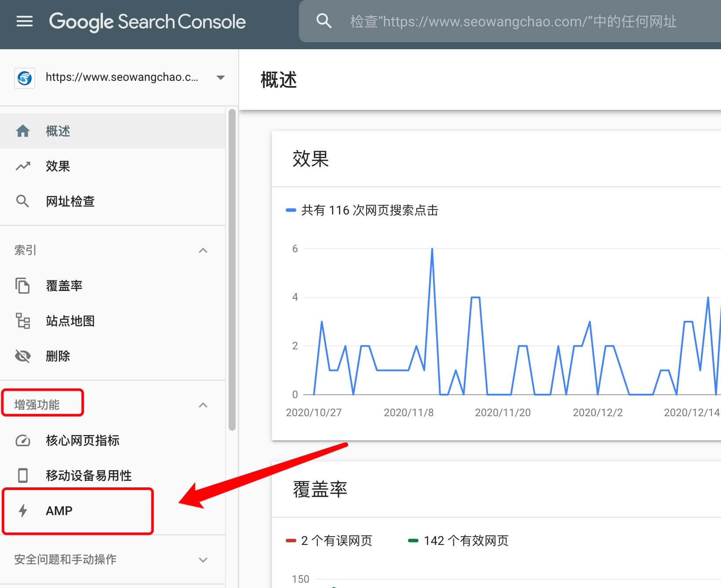Click the 2020/12/2 axis date label

(x=597, y=413)
